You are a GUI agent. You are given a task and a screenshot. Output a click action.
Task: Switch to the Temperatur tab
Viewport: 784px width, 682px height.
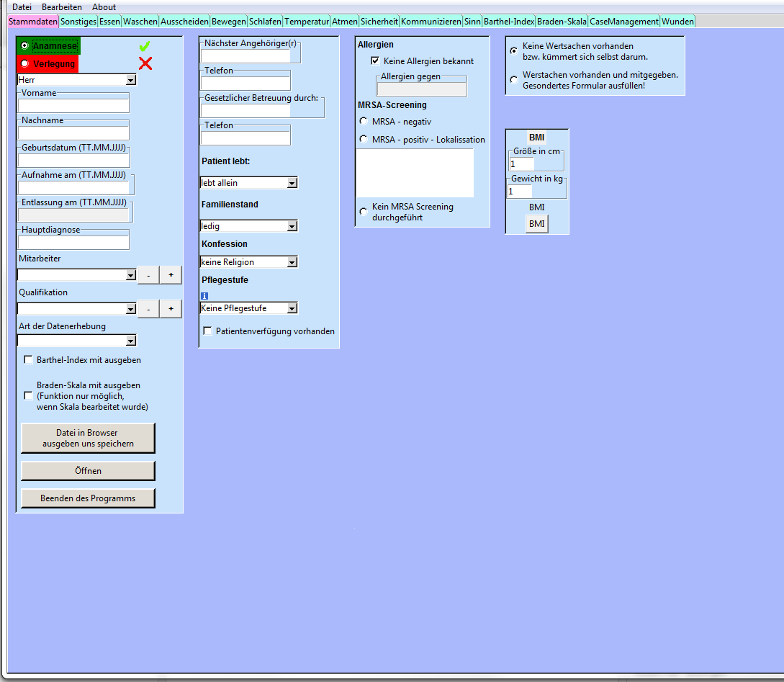[x=307, y=22]
